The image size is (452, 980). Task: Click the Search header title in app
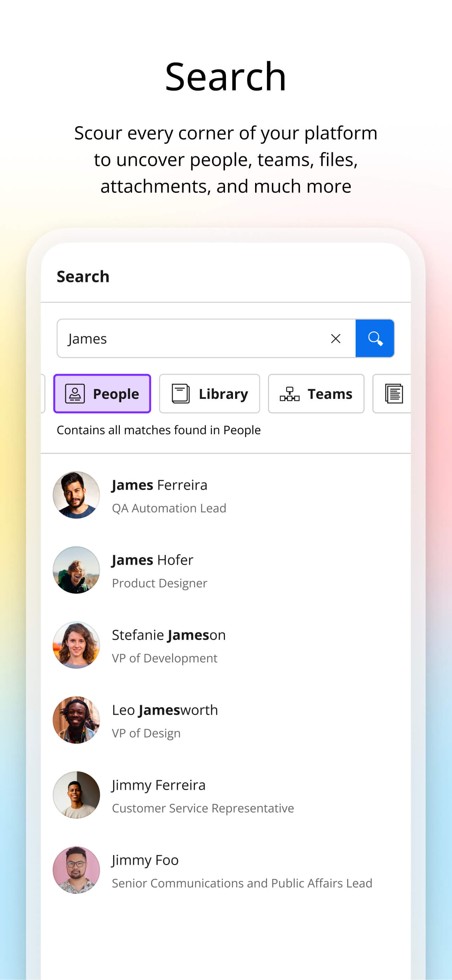[83, 276]
